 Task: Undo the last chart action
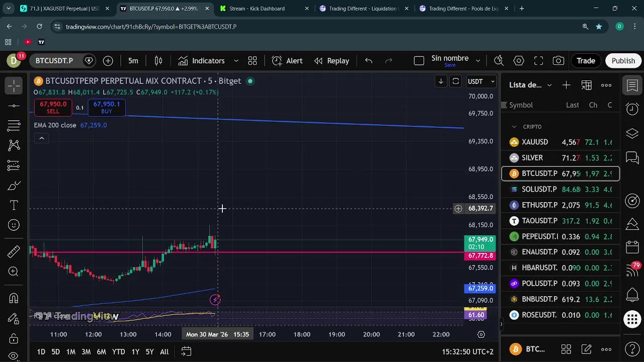(369, 61)
